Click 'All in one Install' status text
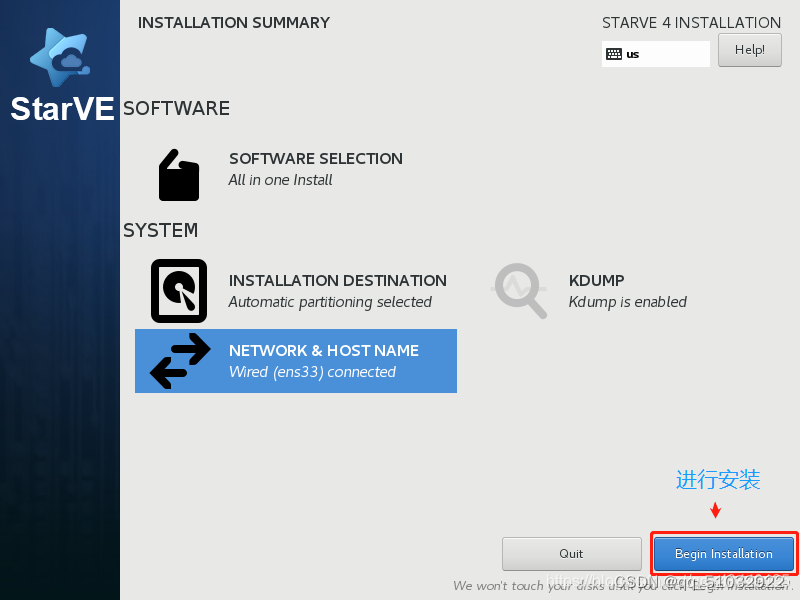Screen dimensions: 800x600 point(280,180)
